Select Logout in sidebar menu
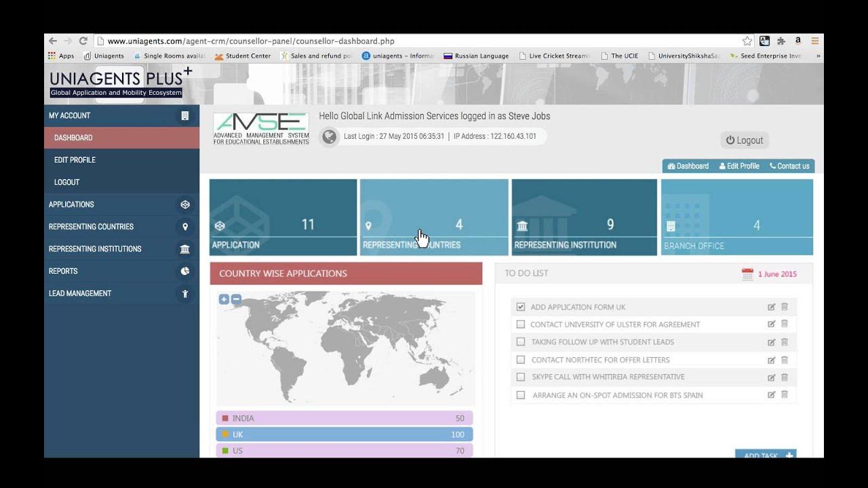The width and height of the screenshot is (868, 488). (x=122, y=182)
